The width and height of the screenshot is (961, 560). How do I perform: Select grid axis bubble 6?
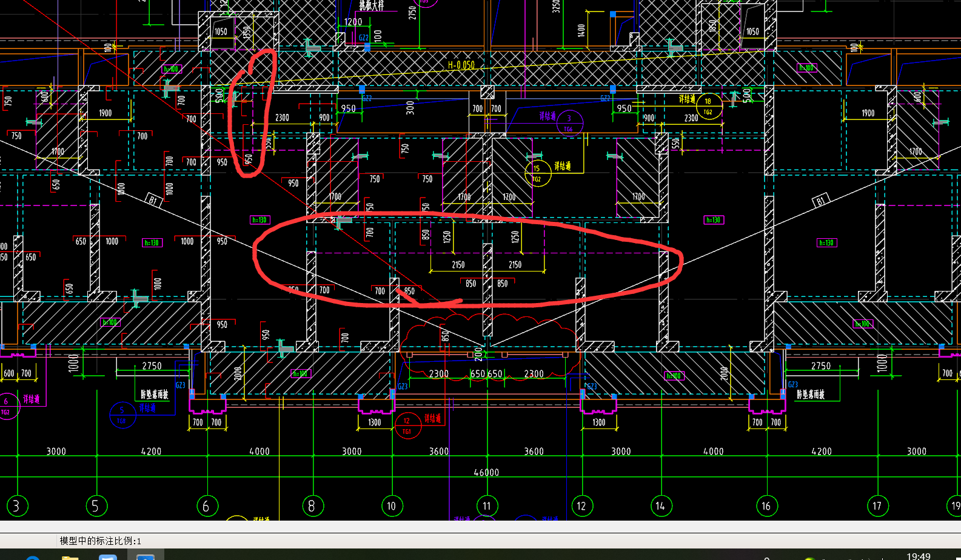[x=207, y=505]
